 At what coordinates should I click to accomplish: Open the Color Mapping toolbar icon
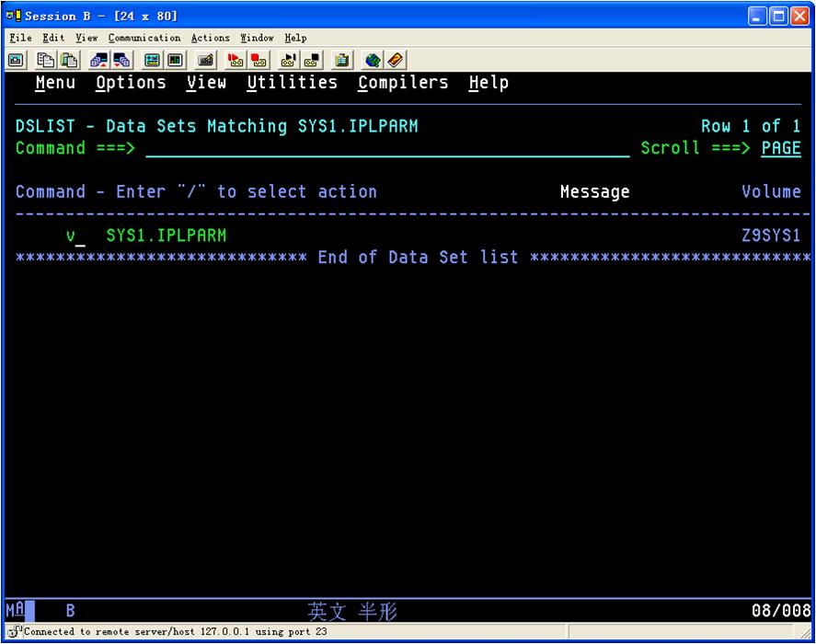point(176,61)
